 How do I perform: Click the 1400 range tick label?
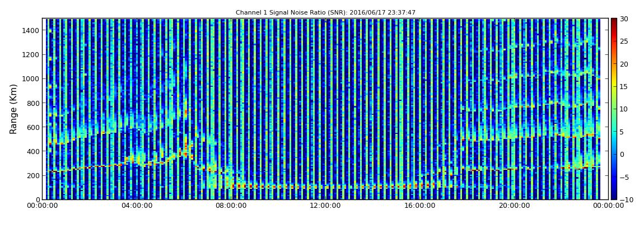pos(31,30)
